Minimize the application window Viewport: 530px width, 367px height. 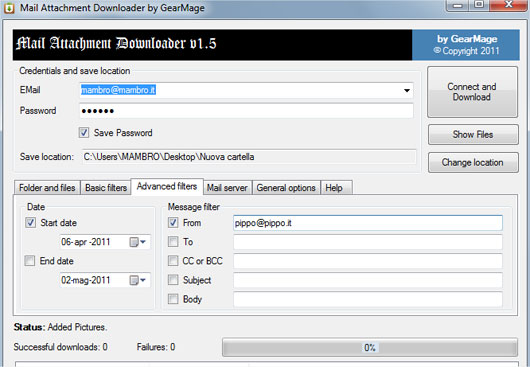(458, 5)
